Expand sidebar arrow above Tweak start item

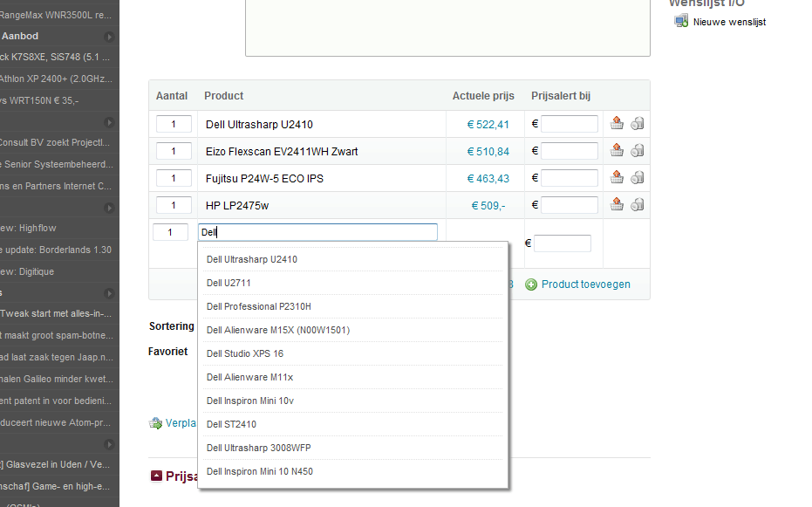click(x=109, y=293)
